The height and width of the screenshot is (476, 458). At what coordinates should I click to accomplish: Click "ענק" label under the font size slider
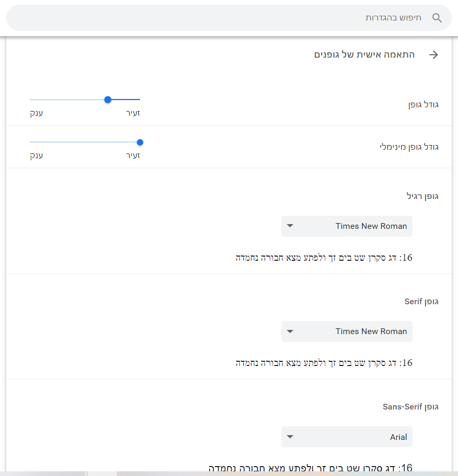point(36,113)
